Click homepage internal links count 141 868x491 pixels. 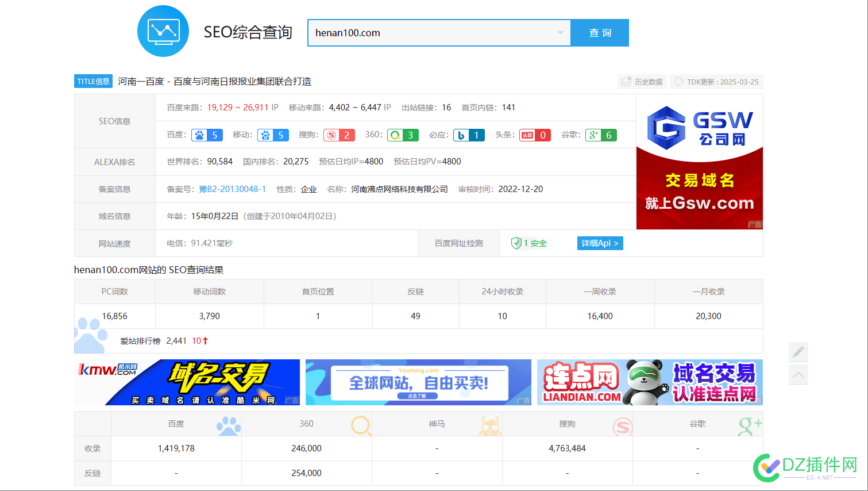click(508, 108)
